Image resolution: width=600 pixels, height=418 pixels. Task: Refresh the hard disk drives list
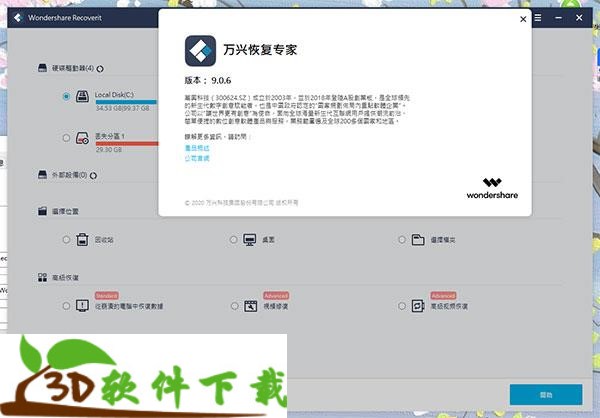tap(100, 69)
